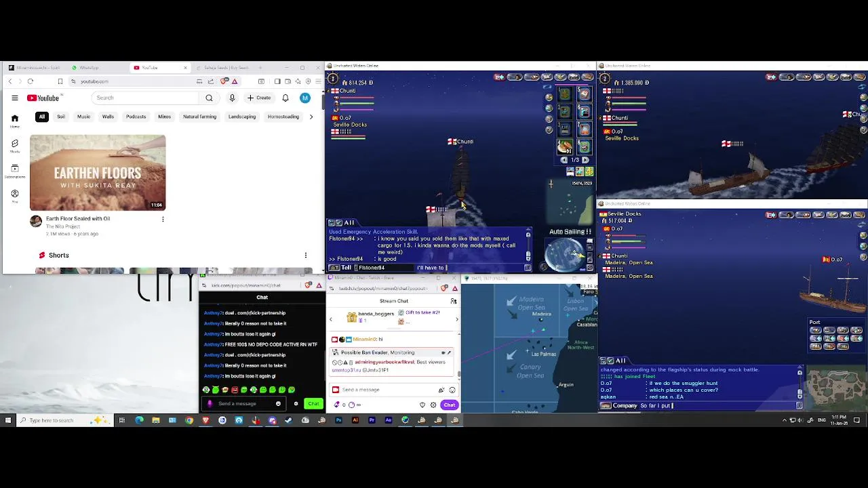The height and width of the screenshot is (488, 868).
Task: Click the YouTube search magnifier button
Action: click(209, 98)
